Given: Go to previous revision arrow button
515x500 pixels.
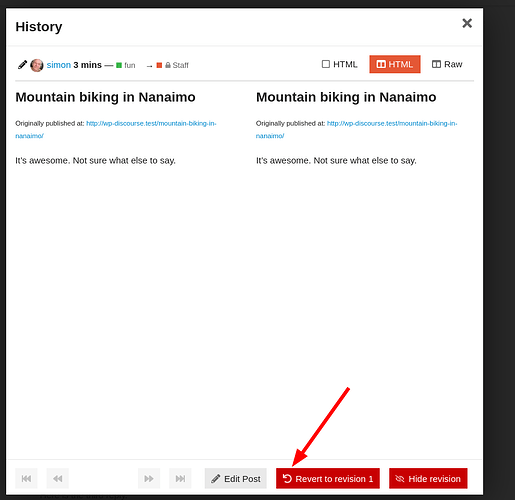Looking at the screenshot, I should click(58, 478).
